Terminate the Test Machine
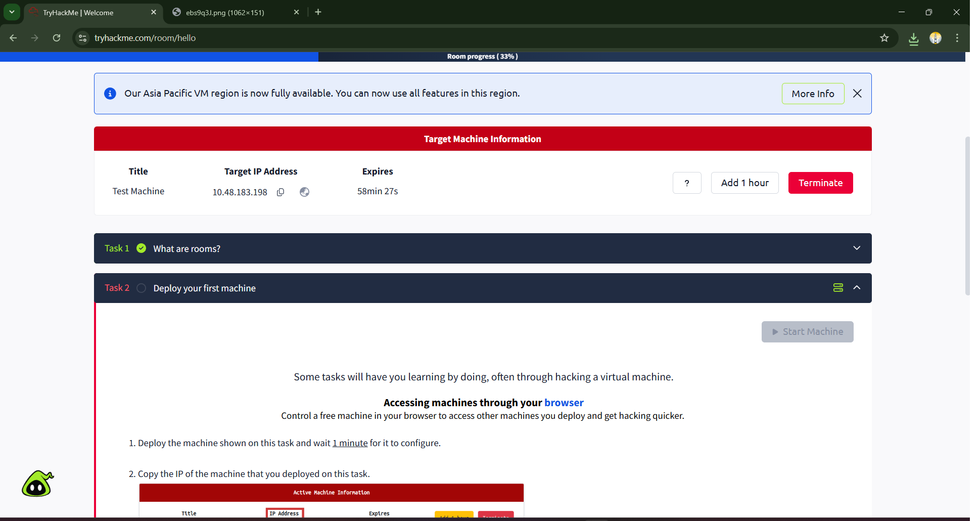This screenshot has height=521, width=980. tap(820, 183)
